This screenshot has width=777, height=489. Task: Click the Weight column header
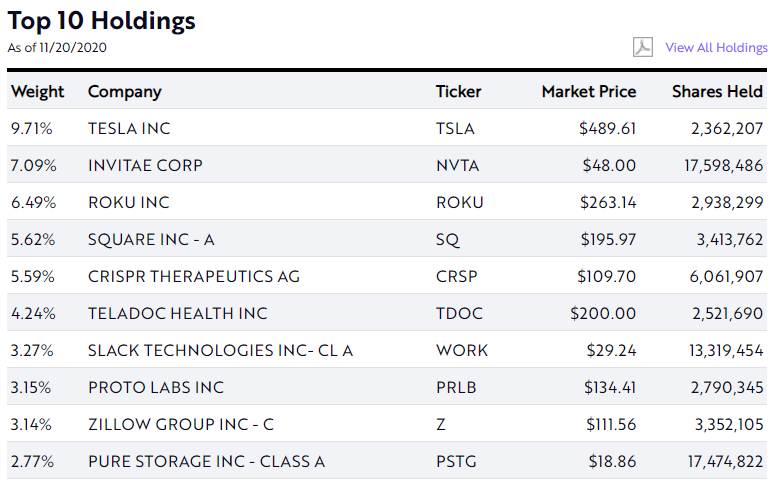37,92
